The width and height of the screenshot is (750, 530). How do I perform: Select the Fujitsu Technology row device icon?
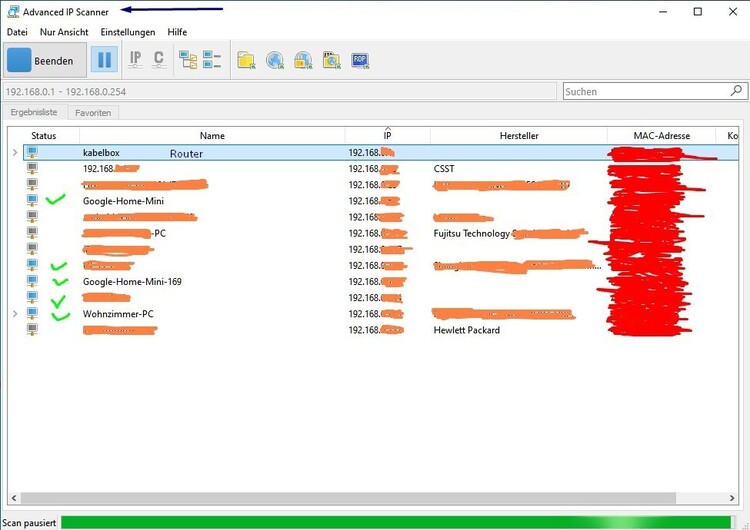(32, 233)
